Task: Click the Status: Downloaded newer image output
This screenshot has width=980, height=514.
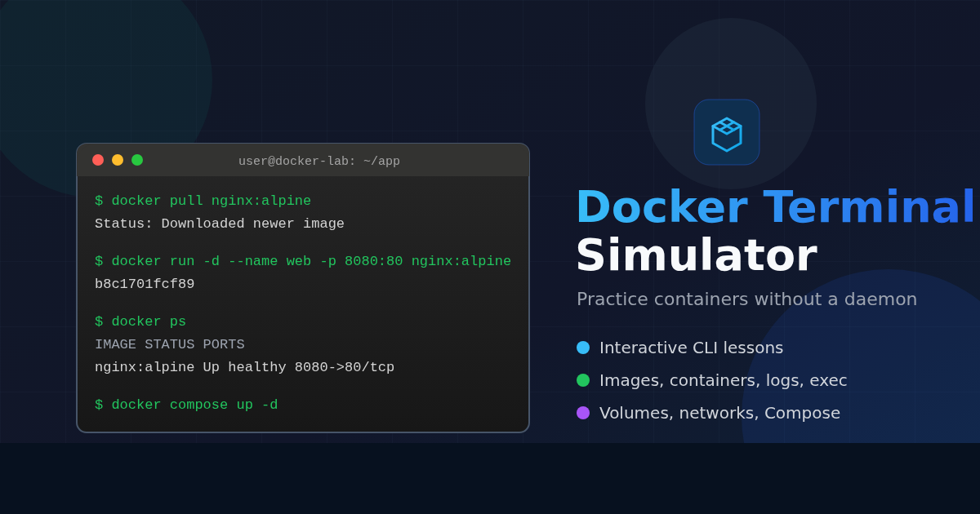Action: click(220, 224)
